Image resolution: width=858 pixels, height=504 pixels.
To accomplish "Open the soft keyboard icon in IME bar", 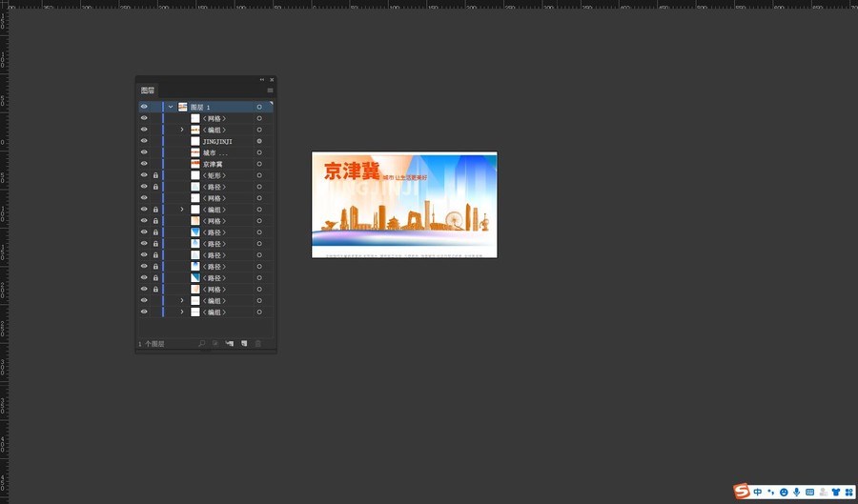I will (x=809, y=492).
